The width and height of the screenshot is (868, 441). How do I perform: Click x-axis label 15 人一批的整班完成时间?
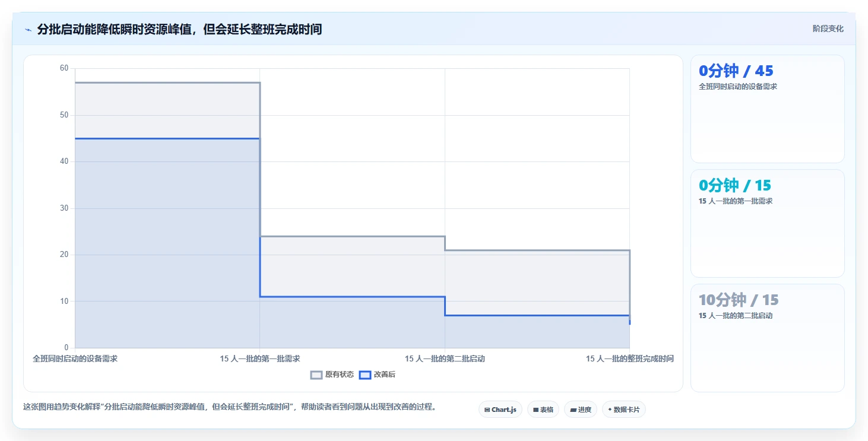[x=630, y=359]
